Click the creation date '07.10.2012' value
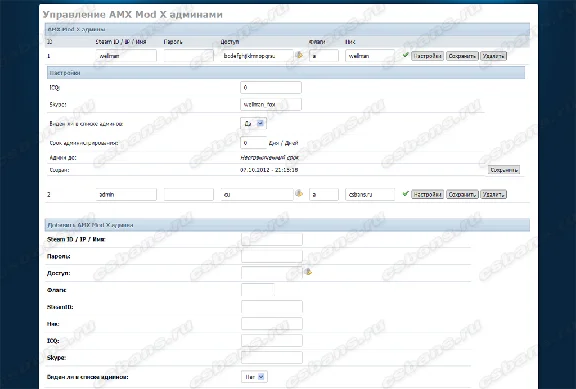The height and width of the screenshot is (389, 576). pos(269,170)
